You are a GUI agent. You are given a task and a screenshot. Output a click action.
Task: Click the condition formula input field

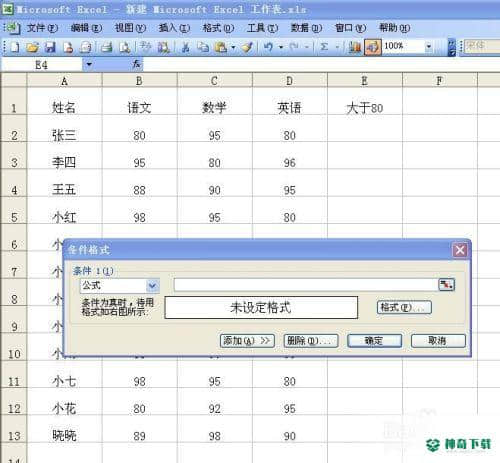click(305, 285)
